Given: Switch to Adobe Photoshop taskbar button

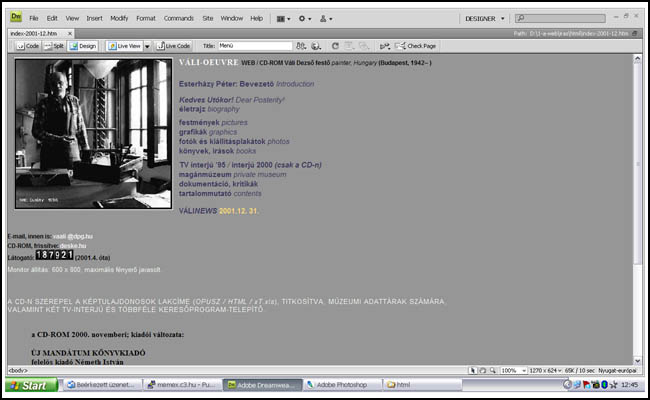Looking at the screenshot, I should [x=342, y=385].
